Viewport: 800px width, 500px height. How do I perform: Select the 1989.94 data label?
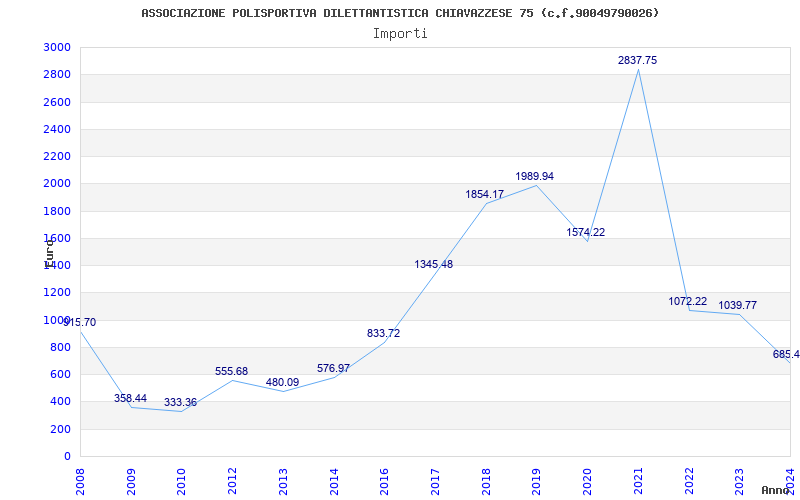pos(534,177)
